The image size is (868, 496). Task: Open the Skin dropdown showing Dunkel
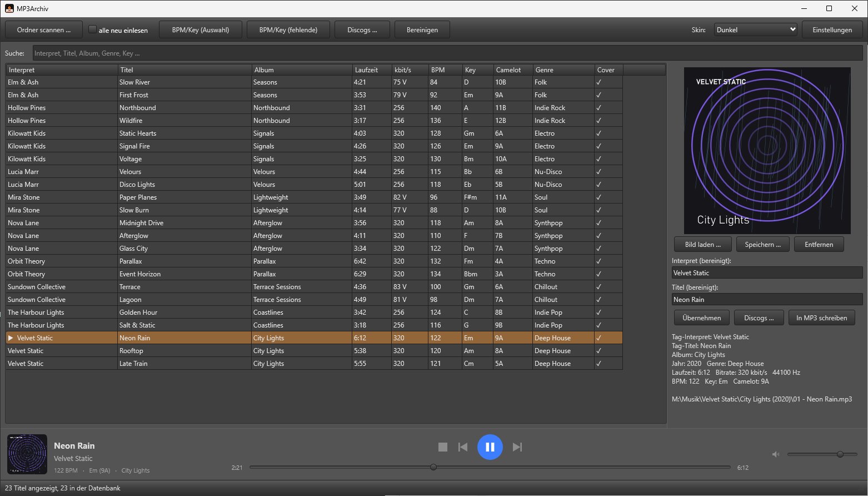(756, 29)
